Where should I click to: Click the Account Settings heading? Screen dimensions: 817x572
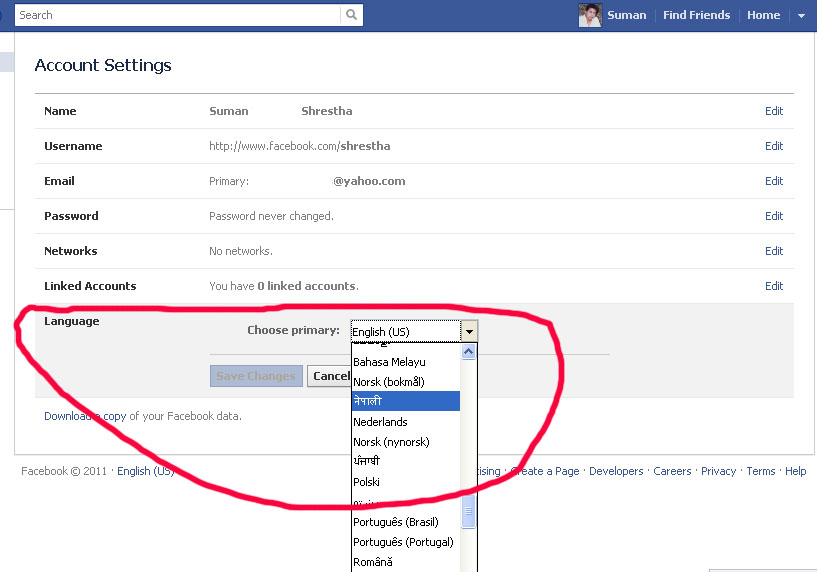pos(103,65)
